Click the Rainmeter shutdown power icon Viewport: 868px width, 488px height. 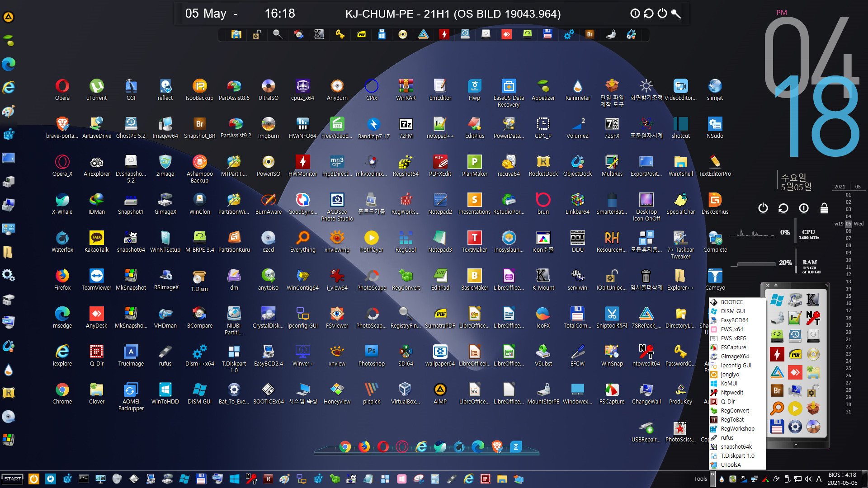763,208
